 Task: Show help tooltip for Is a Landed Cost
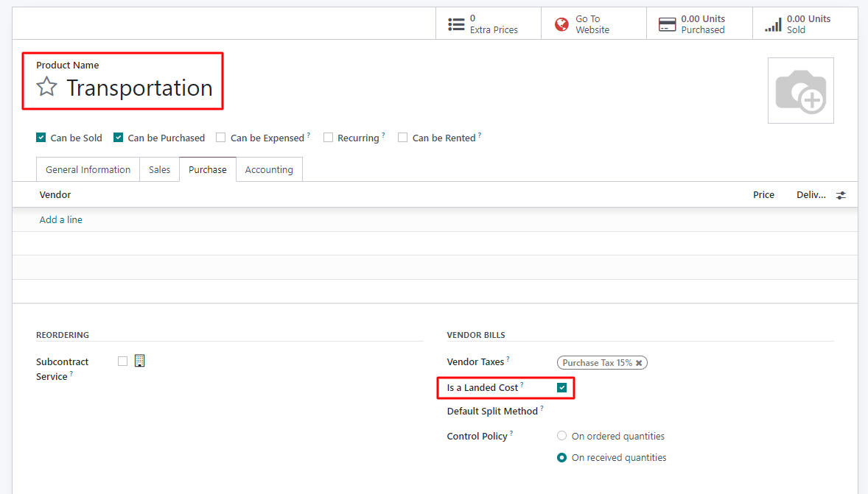522,384
